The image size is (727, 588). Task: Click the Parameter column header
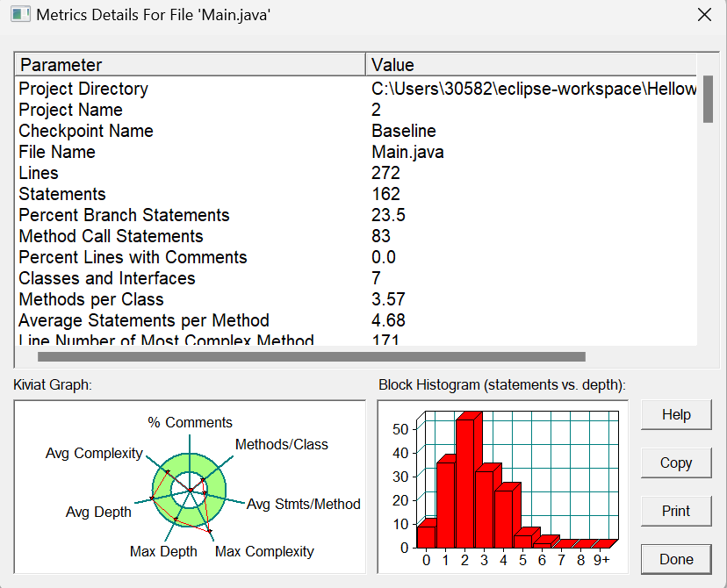point(191,65)
